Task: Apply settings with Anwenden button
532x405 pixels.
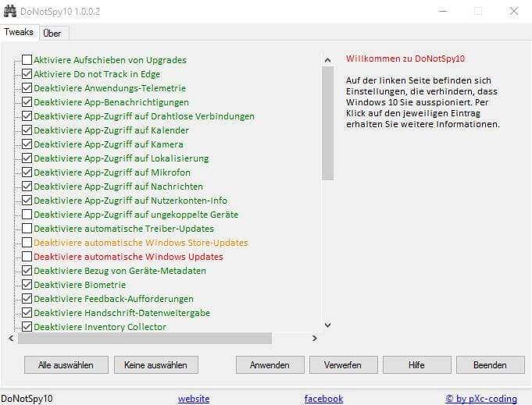Action: tap(270, 365)
